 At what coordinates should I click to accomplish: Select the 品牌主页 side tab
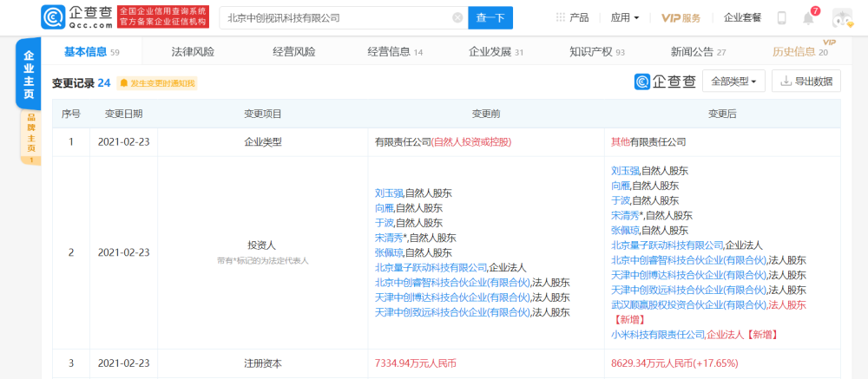click(31, 137)
